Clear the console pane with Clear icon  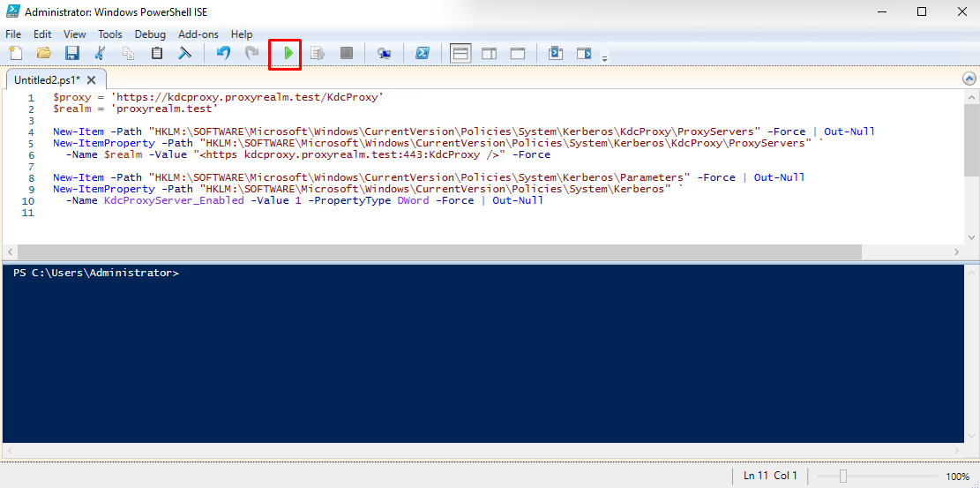point(185,53)
